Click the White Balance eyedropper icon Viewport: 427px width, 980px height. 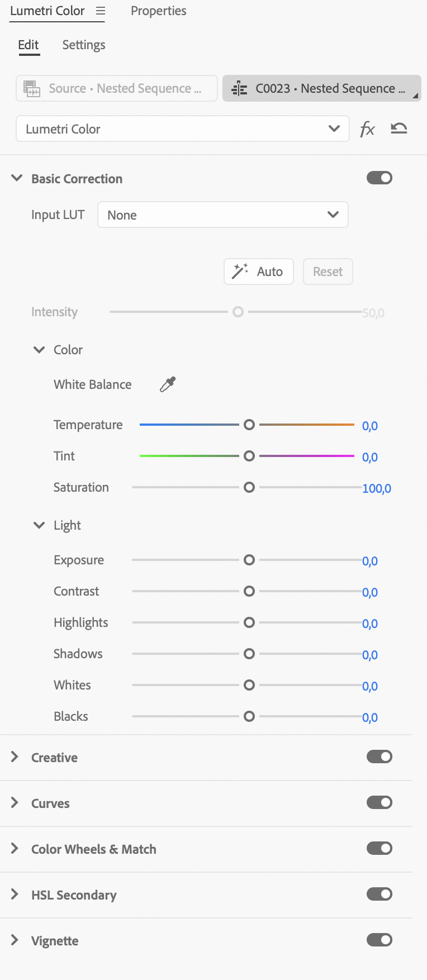(168, 384)
